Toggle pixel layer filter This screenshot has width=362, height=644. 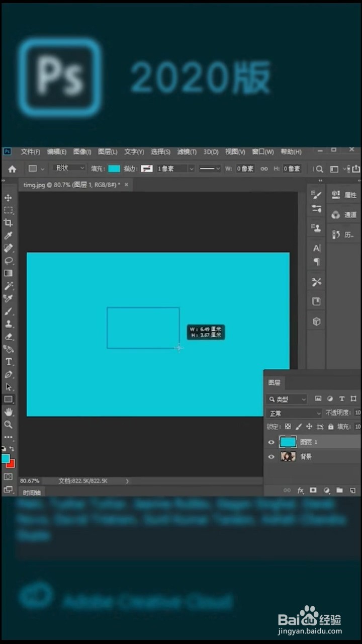318,399
